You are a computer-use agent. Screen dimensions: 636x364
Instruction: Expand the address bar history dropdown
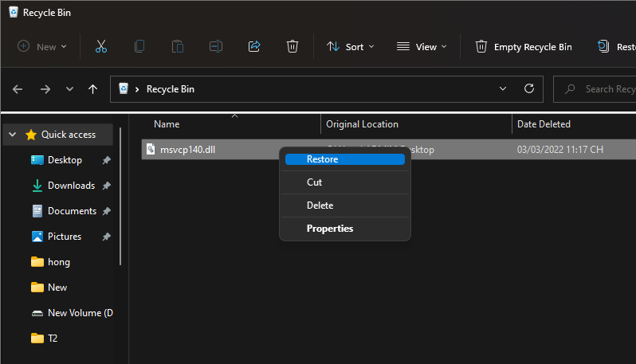(x=503, y=88)
